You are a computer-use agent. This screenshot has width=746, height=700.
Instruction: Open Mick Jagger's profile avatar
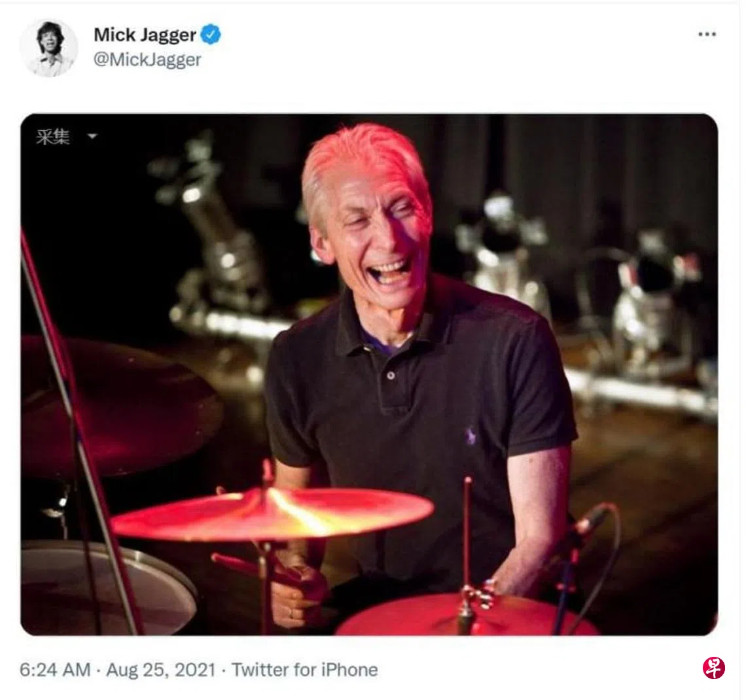tap(48, 48)
